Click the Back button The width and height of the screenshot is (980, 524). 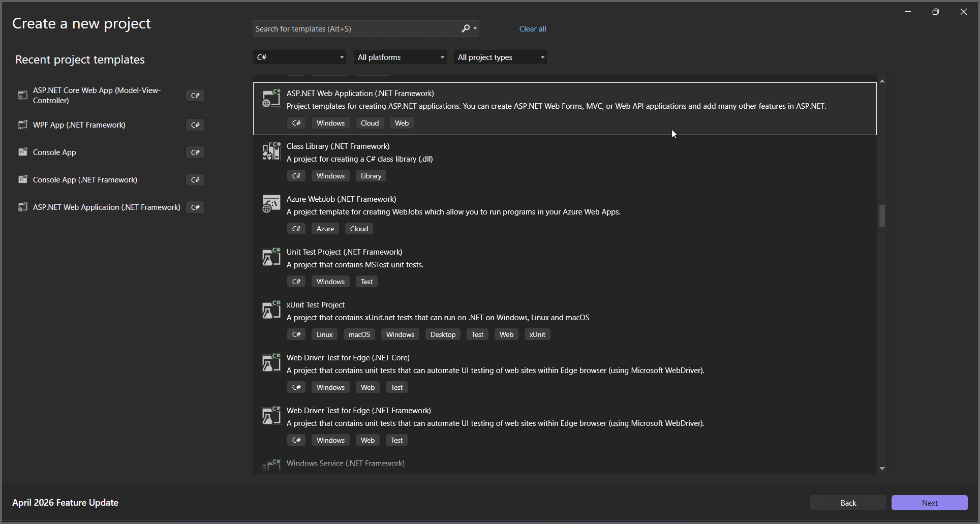coord(848,503)
